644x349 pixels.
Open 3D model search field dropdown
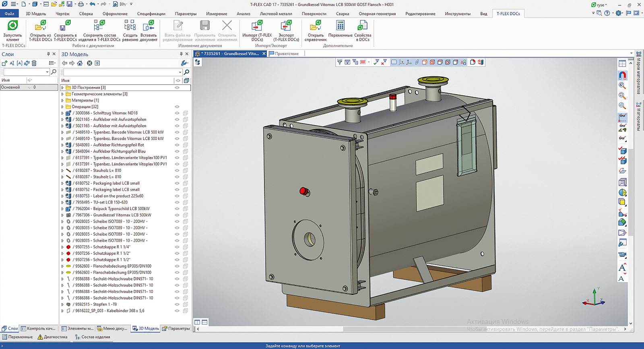point(180,72)
